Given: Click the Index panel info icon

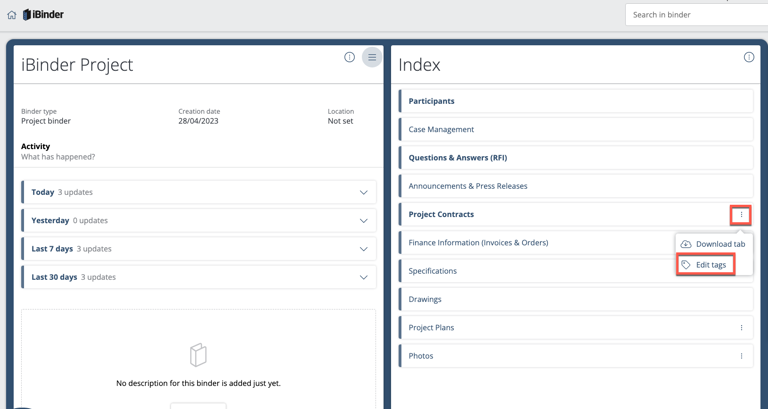Looking at the screenshot, I should coord(748,57).
